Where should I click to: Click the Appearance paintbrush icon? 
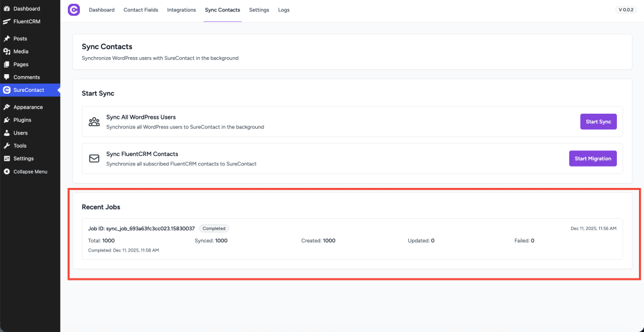pyautogui.click(x=7, y=107)
